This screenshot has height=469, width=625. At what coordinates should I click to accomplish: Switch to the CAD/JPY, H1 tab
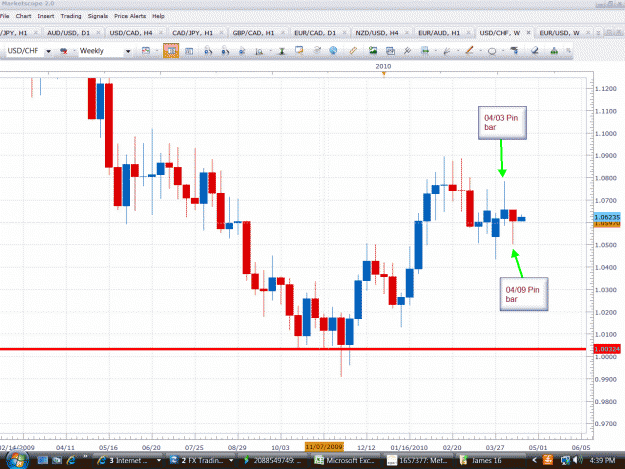pos(193,33)
